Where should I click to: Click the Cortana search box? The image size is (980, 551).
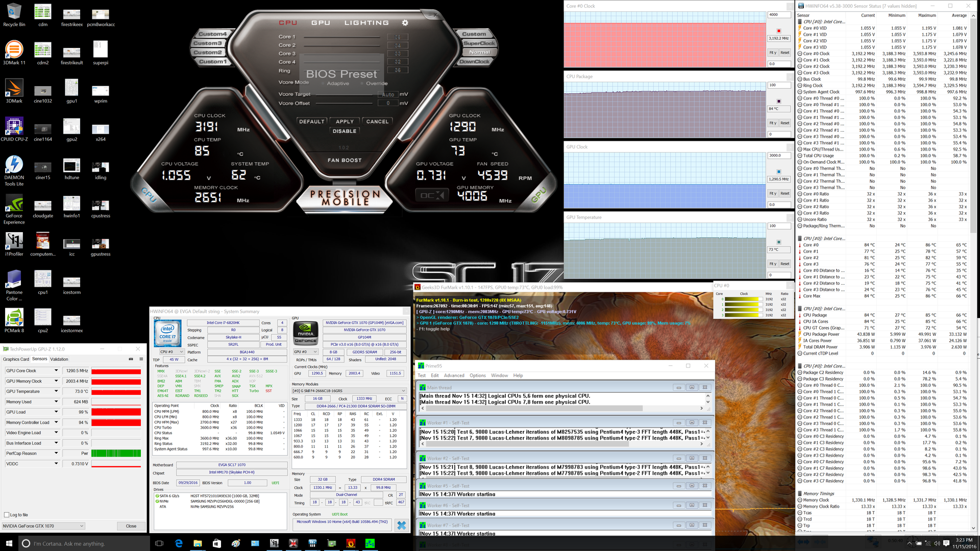[84, 543]
